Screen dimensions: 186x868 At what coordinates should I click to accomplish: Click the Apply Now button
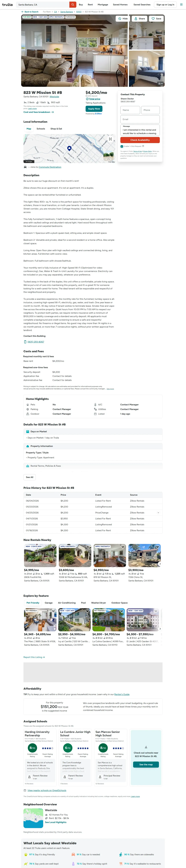tap(94, 109)
